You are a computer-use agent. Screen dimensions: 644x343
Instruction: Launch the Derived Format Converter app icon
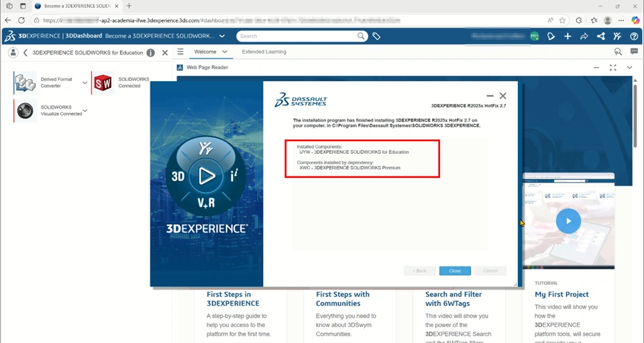click(25, 83)
